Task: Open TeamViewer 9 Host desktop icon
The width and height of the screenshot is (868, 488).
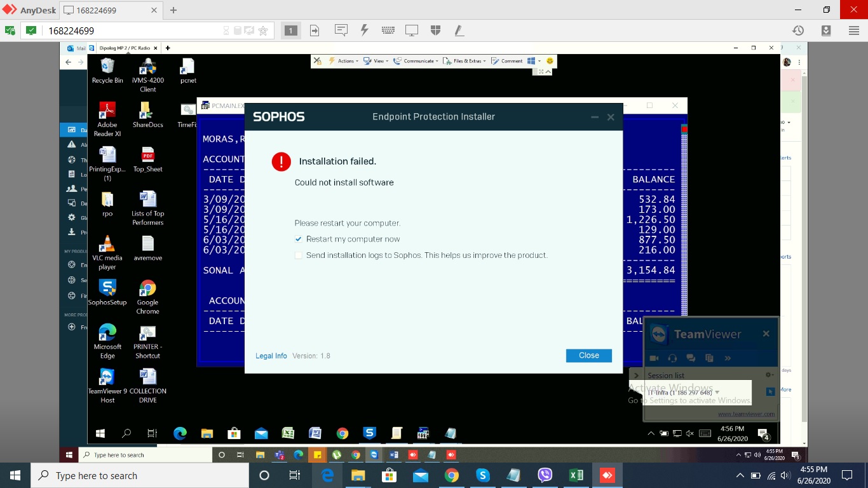Action: 107,386
